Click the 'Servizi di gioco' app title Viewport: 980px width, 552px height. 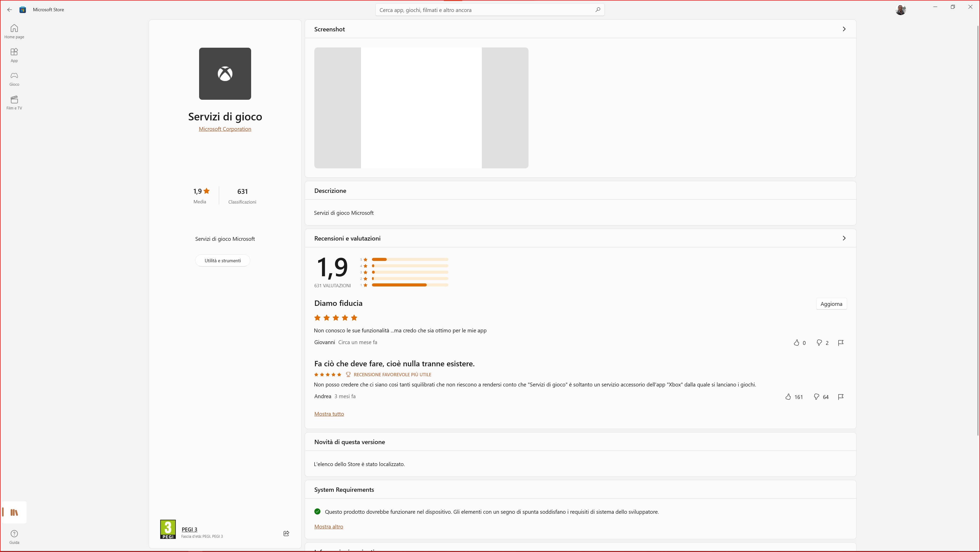tap(225, 117)
